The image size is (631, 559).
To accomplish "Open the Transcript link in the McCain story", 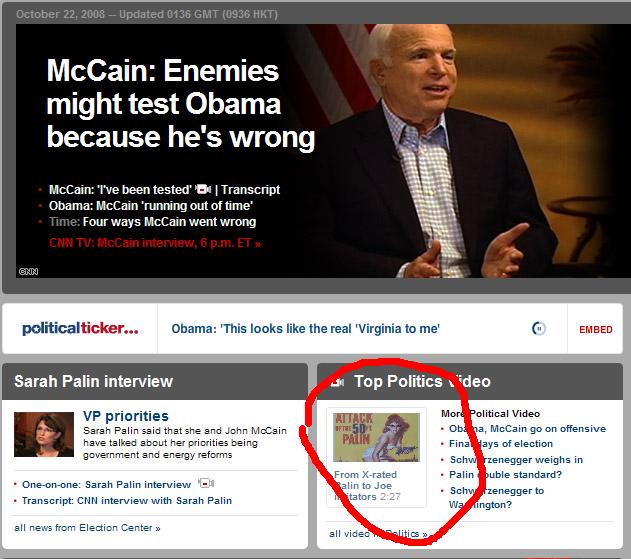I will 250,190.
